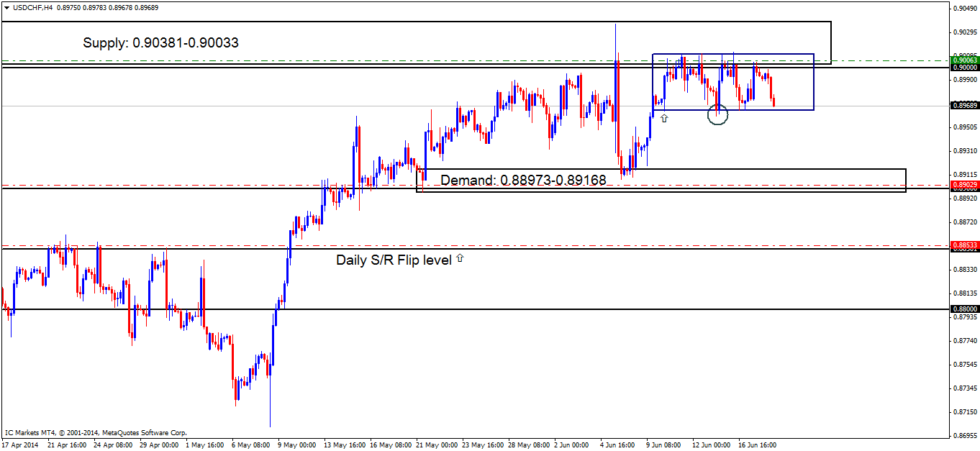Screen dimensions: 980x451
Task: Click the small triangle before USDCHF,H4
Action: click(7, 7)
